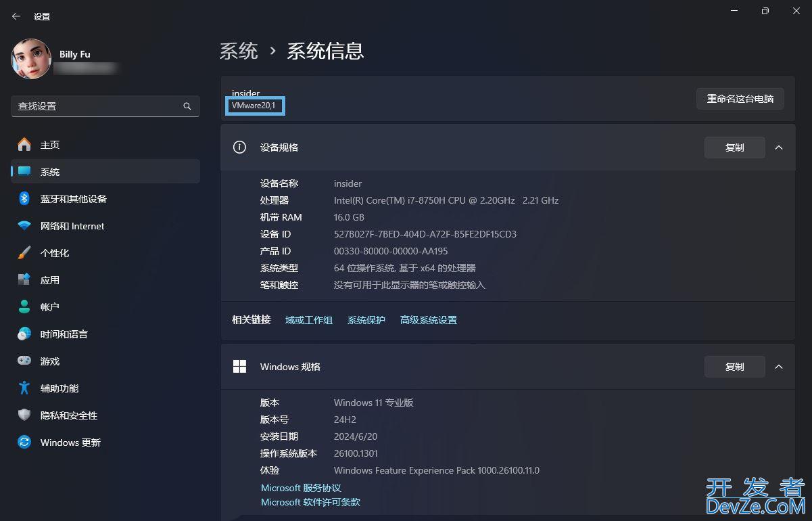Open the 个性化 category
The image size is (812, 521).
[105, 253]
